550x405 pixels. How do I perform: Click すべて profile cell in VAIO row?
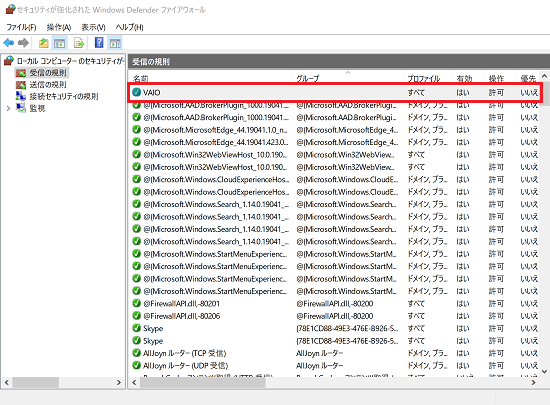416,93
